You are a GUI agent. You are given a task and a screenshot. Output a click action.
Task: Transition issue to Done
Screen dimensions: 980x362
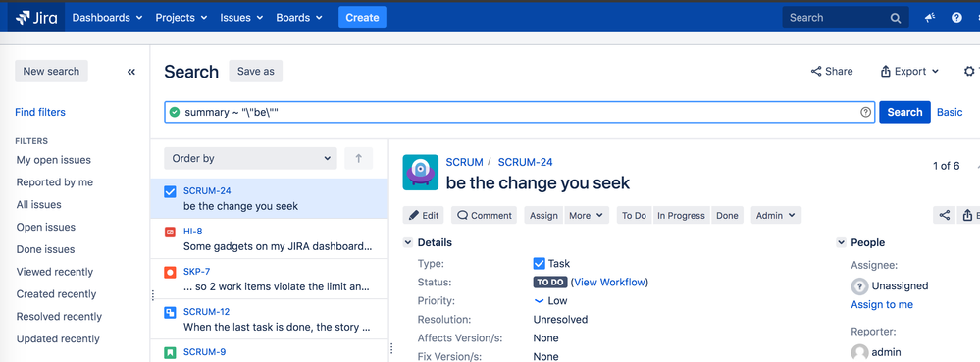pyautogui.click(x=727, y=215)
